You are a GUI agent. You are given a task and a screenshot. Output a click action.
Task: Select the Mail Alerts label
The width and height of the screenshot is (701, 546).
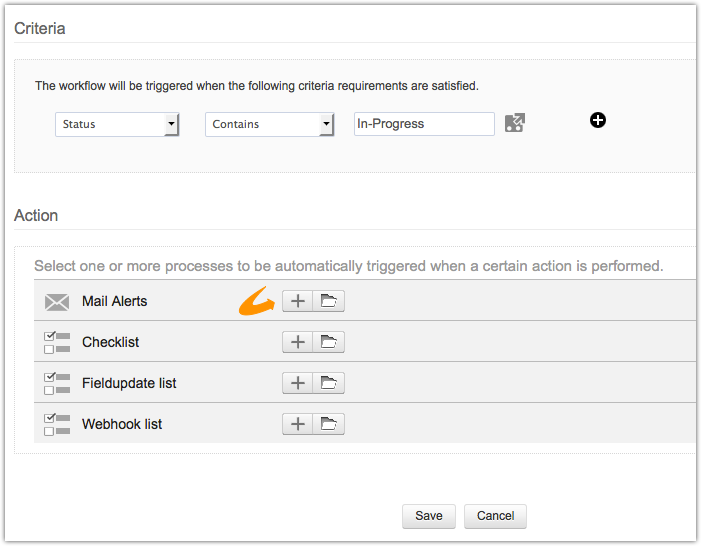click(114, 301)
